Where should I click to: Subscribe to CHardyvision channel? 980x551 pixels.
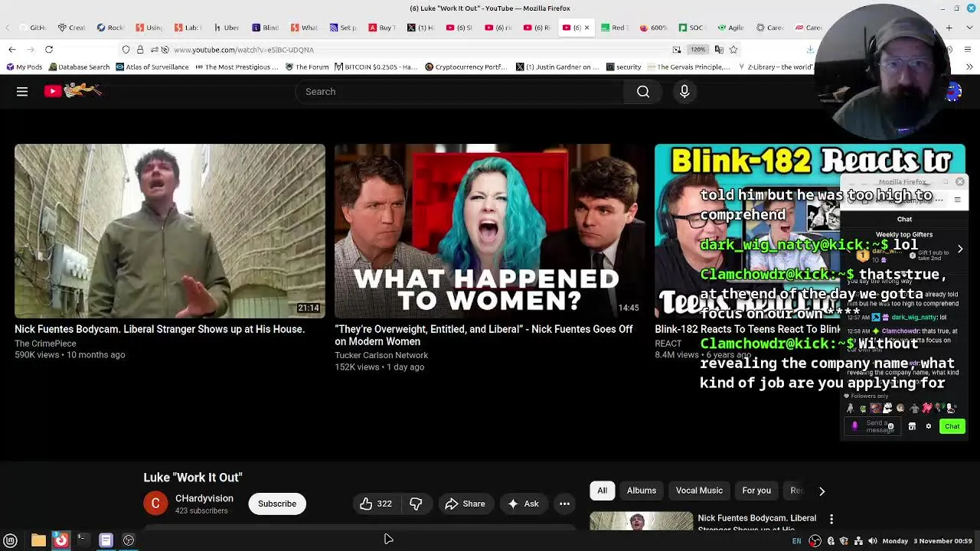277,504
